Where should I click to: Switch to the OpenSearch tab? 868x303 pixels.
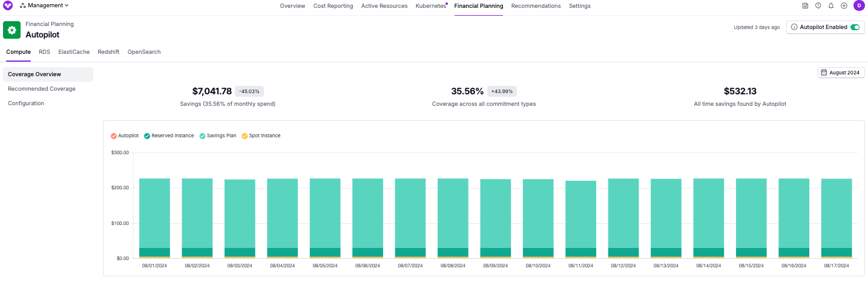click(144, 52)
